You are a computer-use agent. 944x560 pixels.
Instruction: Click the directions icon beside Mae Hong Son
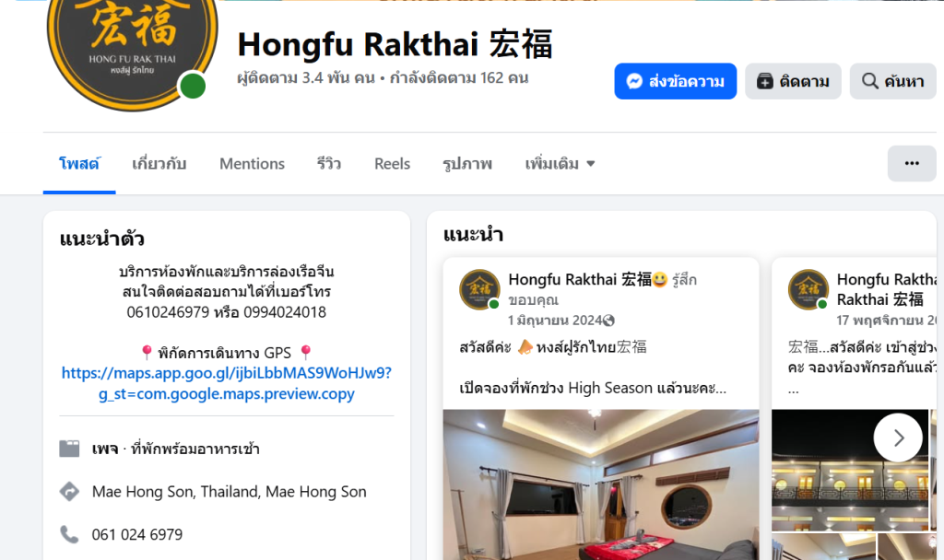point(69,492)
